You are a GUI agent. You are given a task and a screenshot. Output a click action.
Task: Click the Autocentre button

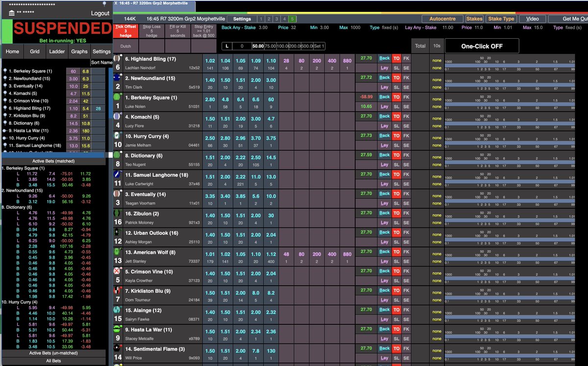pos(442,19)
